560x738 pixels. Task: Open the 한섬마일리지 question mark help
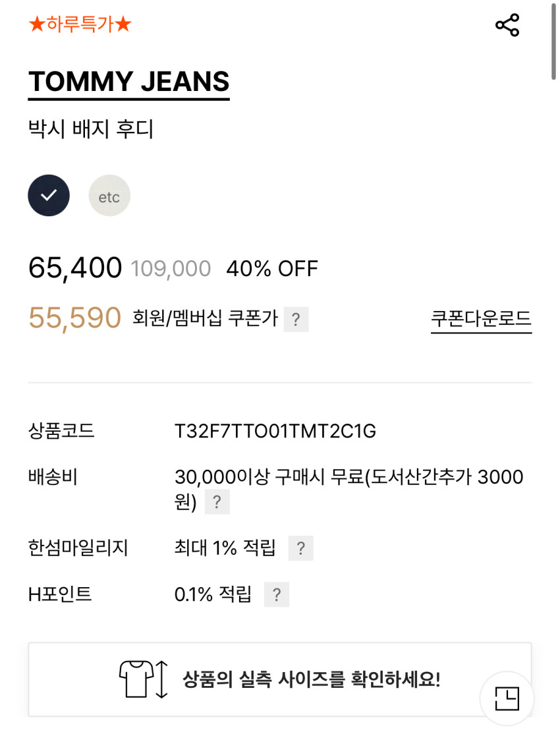pyautogui.click(x=300, y=548)
